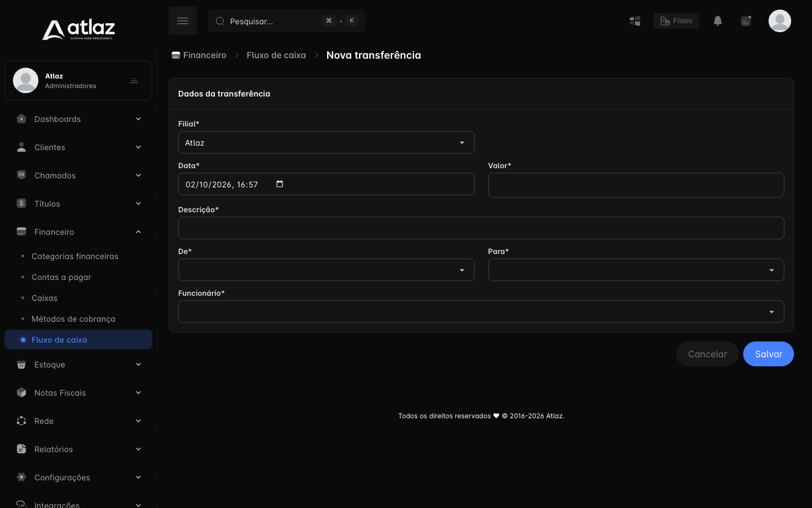Collapse the Financeiro menu chevron

[138, 231]
